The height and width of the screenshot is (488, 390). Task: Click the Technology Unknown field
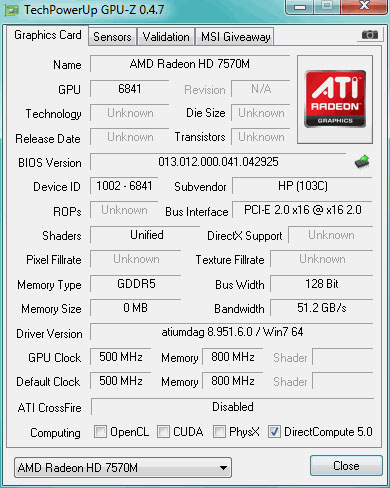point(130,113)
